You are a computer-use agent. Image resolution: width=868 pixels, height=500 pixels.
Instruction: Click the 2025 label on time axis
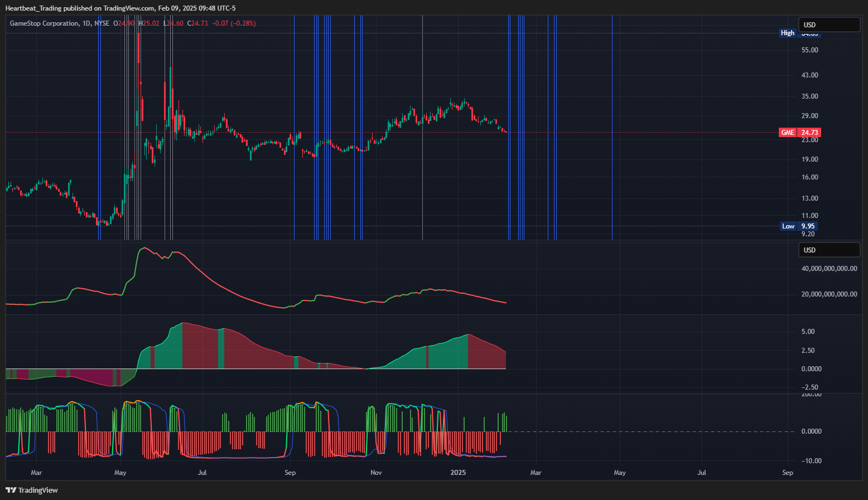click(x=458, y=473)
